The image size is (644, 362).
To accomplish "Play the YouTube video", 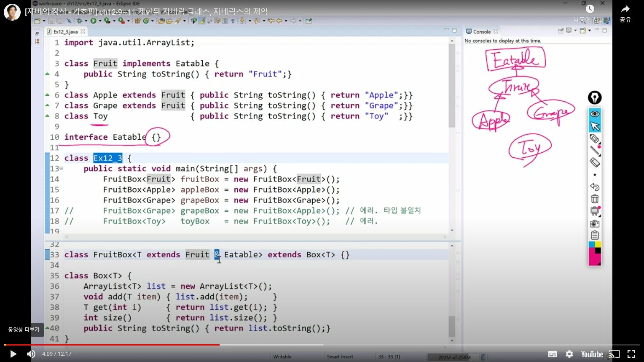I will click(x=13, y=354).
